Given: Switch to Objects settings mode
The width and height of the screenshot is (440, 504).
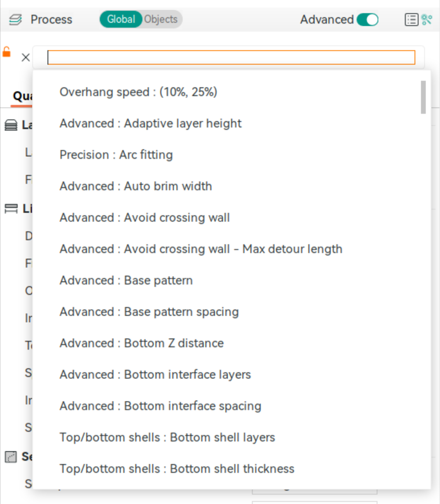Looking at the screenshot, I should pos(160,19).
